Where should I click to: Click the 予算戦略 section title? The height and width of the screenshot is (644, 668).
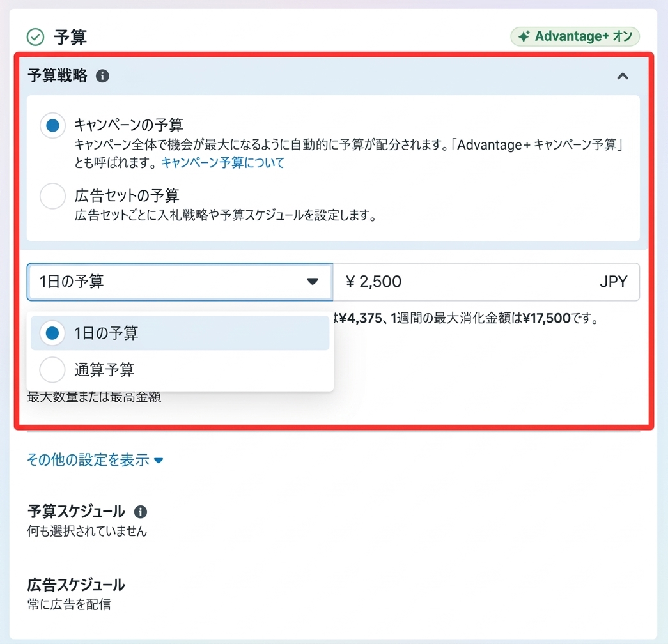point(58,76)
